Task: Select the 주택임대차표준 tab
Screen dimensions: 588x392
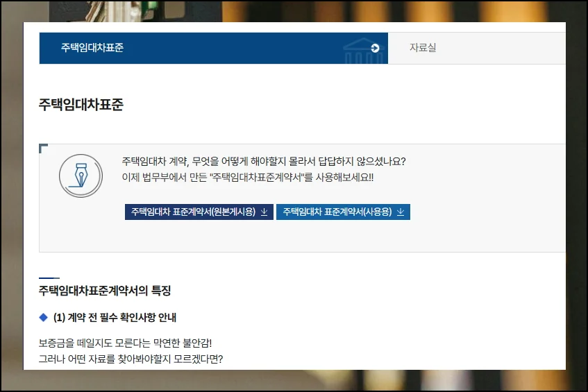Action: point(92,48)
